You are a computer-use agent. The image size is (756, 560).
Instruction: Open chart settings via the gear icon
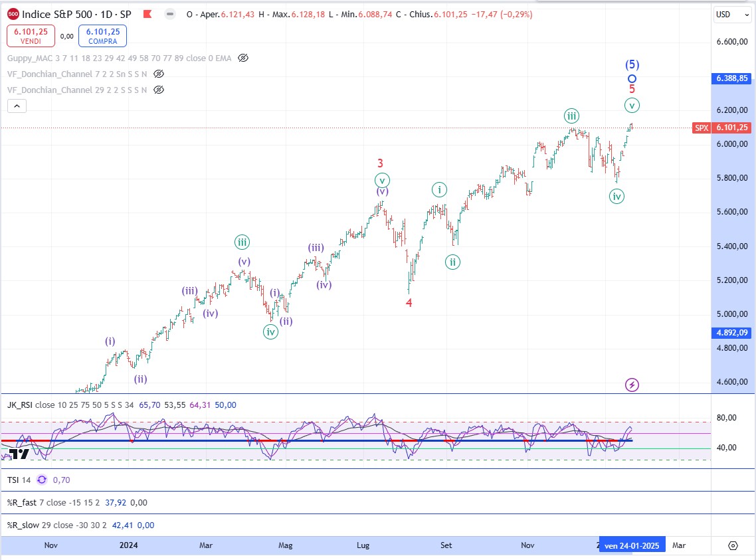[x=733, y=545]
